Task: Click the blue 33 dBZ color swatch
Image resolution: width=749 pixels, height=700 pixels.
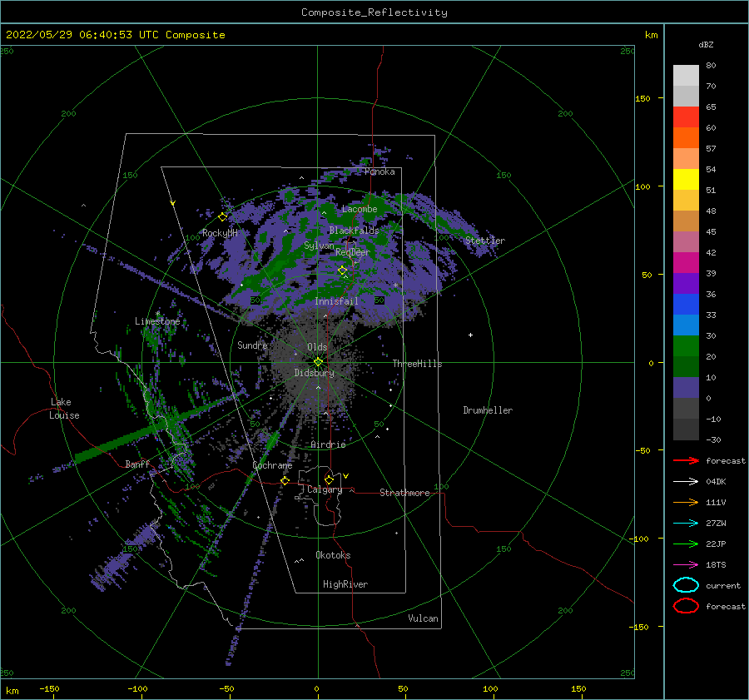Action: pyautogui.click(x=686, y=305)
